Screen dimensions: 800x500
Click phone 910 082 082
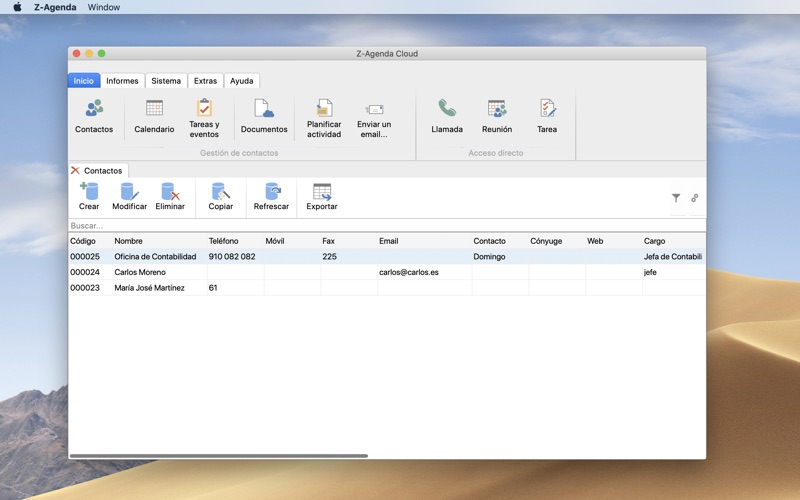232,257
